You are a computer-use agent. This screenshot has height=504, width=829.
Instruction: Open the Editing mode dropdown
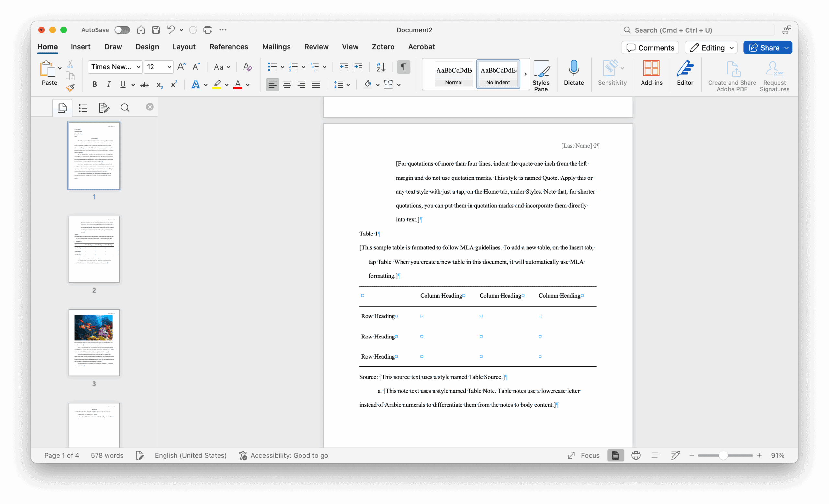pos(711,48)
